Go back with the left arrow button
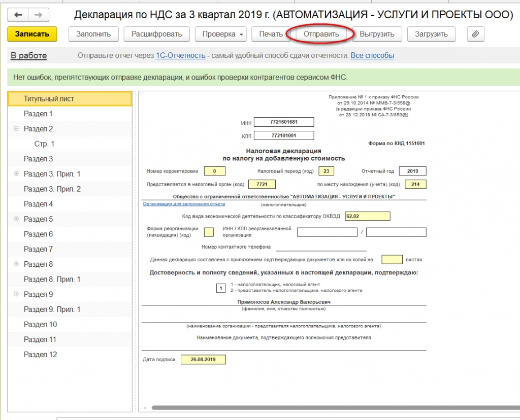 point(18,15)
